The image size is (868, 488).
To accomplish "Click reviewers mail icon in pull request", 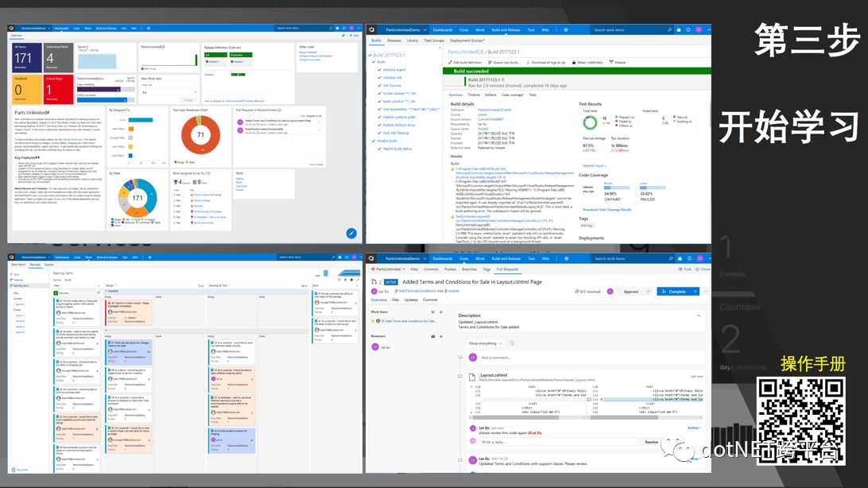I will [x=433, y=336].
